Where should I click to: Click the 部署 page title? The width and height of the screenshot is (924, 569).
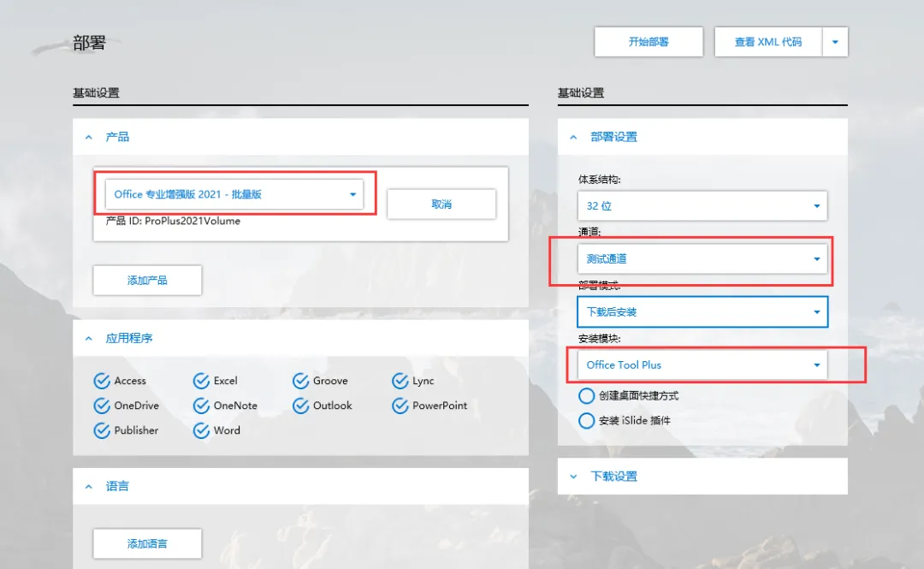[x=89, y=43]
